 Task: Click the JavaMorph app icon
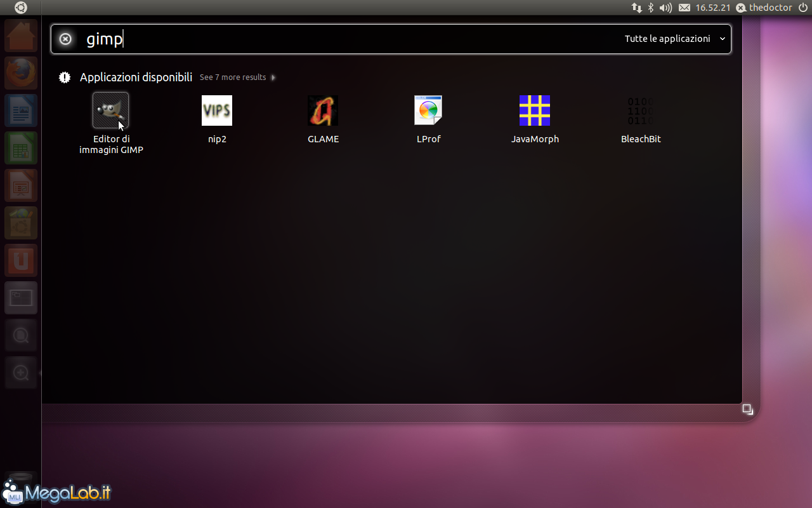click(535, 111)
